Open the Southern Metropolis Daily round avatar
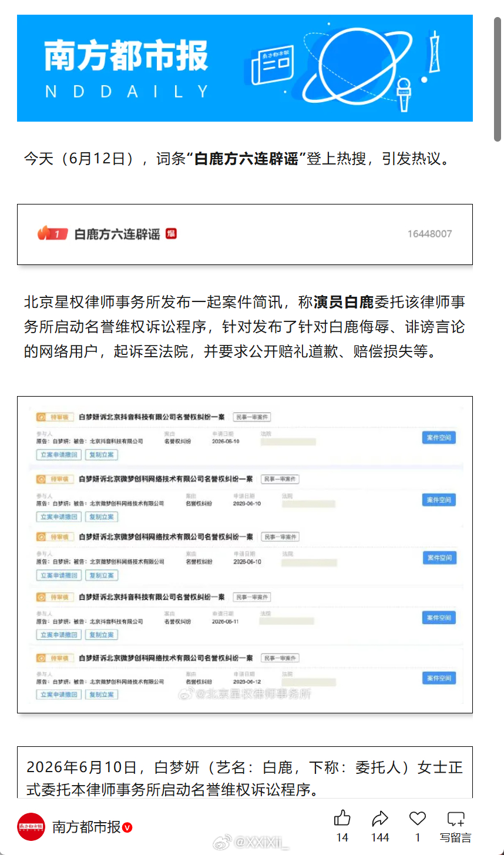The height and width of the screenshot is (855, 504). point(31,827)
